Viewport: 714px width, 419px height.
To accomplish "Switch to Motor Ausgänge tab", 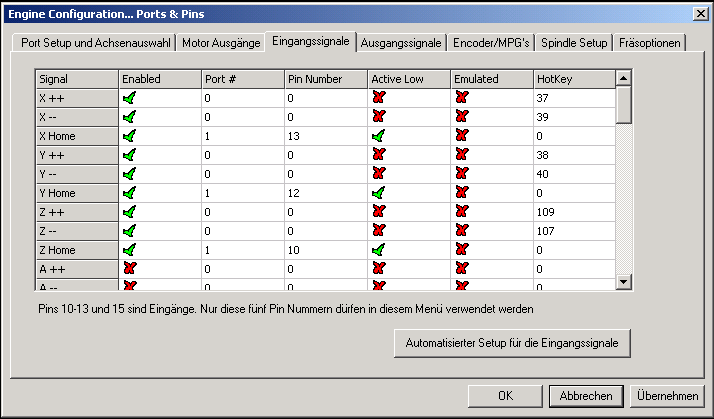I will tap(221, 43).
